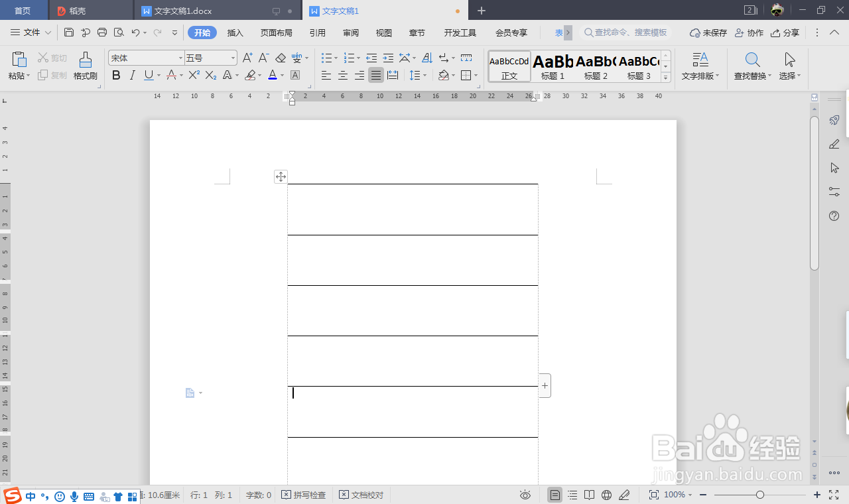
Task: Toggle Underline formatting
Action: (149, 75)
